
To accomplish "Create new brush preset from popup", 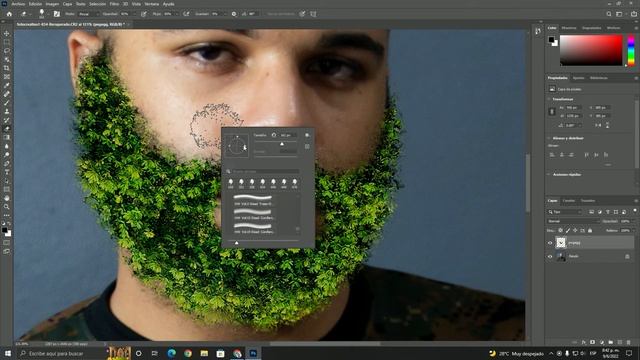I will (x=307, y=147).
